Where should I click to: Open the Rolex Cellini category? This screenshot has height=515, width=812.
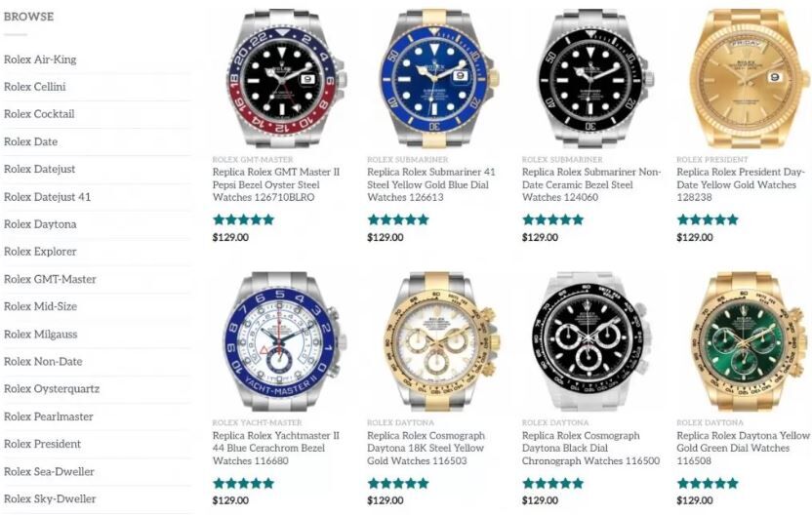point(35,87)
